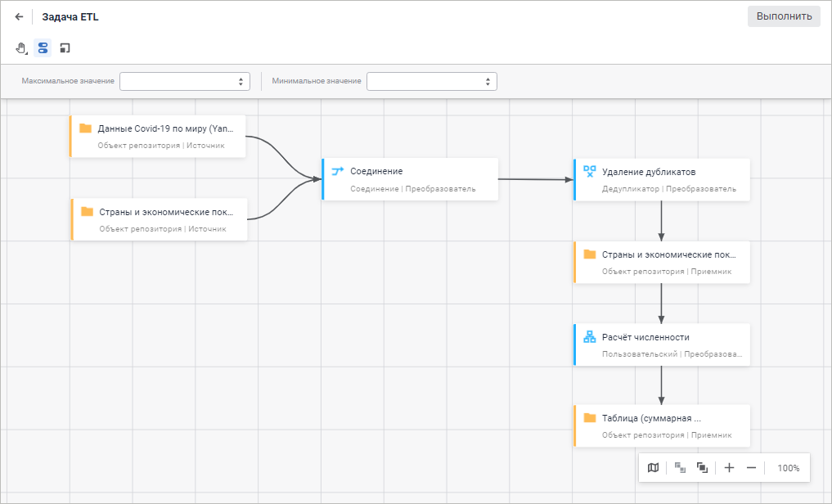Click the join icon on Соединение node
The height and width of the screenshot is (504, 832).
[x=337, y=172]
